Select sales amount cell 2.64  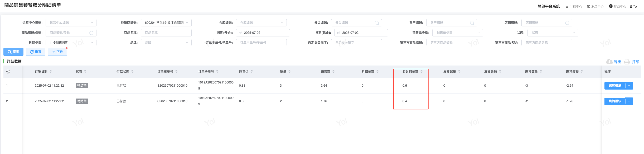point(324,86)
